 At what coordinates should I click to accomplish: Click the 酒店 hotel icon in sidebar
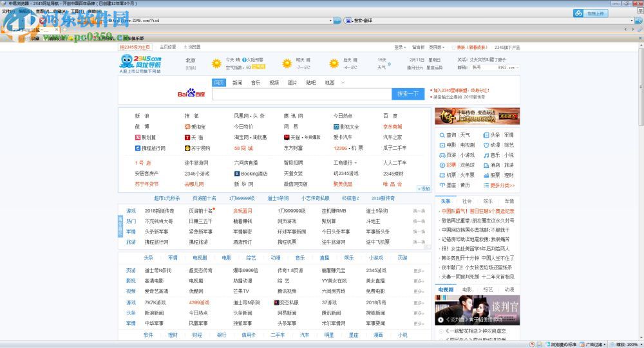[486, 165]
